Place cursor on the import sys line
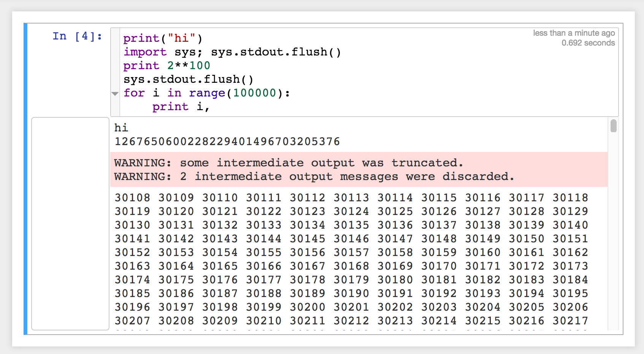The width and height of the screenshot is (644, 354). click(x=232, y=52)
